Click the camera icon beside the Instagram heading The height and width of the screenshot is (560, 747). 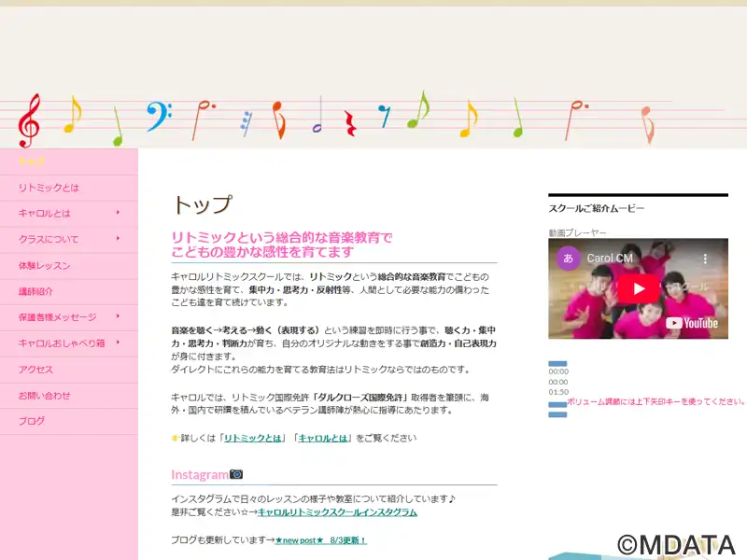[x=236, y=474]
